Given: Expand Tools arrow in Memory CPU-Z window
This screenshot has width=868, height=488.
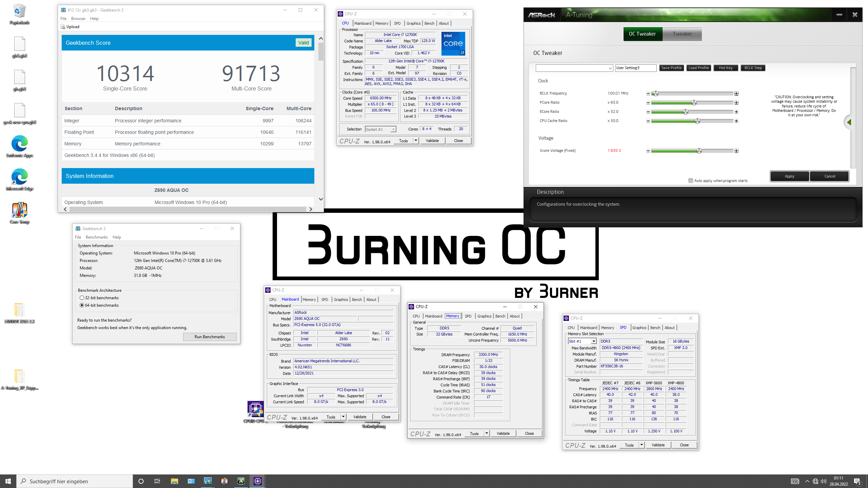Looking at the screenshot, I should pos(487,433).
